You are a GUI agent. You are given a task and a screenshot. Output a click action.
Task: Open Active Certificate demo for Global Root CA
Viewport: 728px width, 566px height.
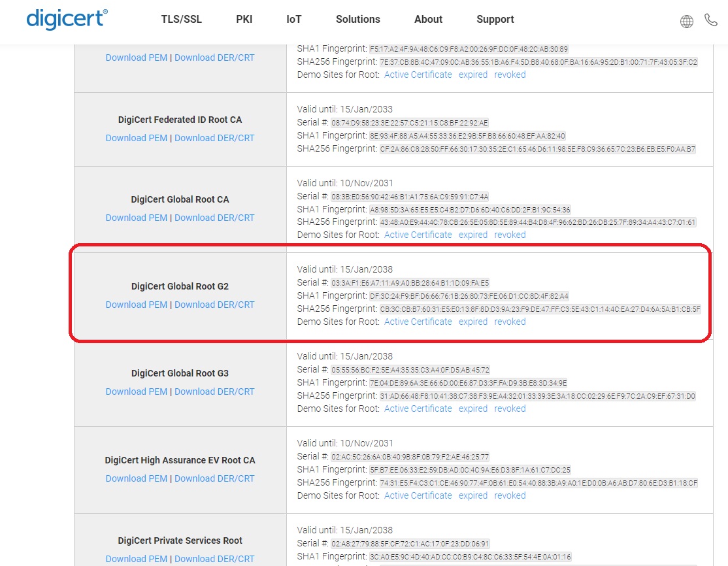(x=418, y=235)
